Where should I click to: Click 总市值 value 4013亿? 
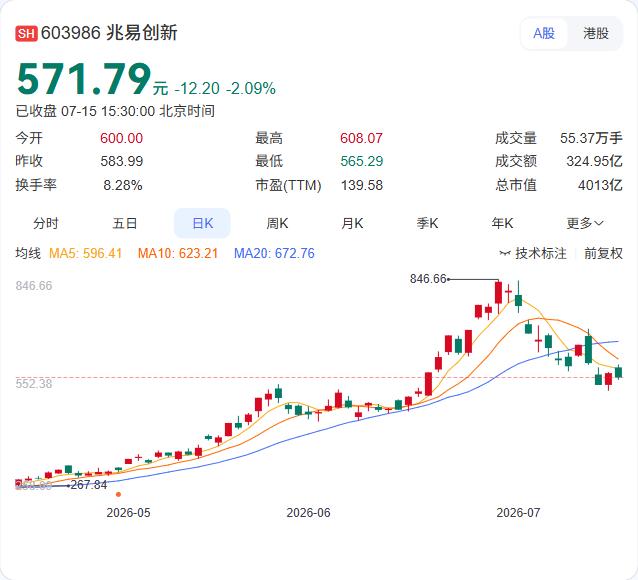pos(600,186)
